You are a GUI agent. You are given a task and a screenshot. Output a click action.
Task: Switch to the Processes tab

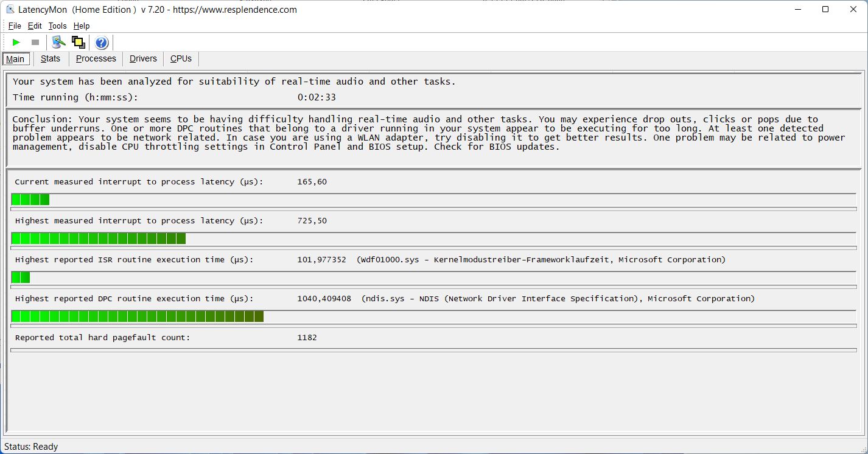pyautogui.click(x=96, y=58)
